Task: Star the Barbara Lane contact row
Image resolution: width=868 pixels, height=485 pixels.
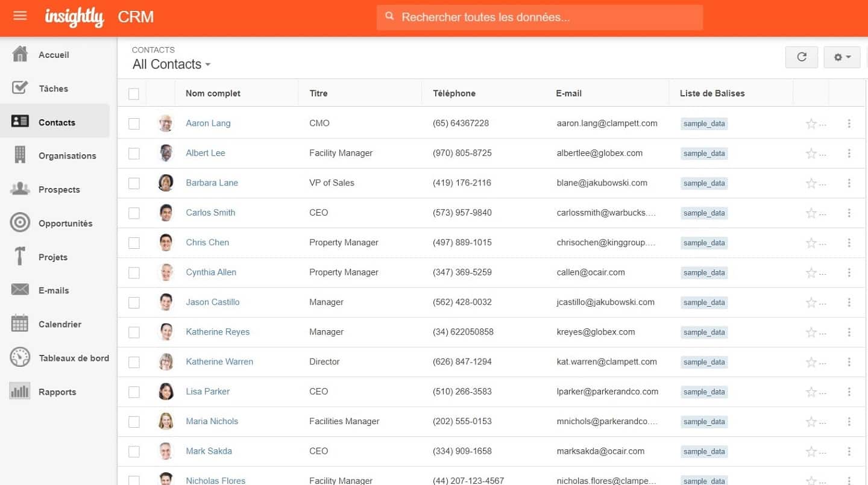Action: click(811, 183)
